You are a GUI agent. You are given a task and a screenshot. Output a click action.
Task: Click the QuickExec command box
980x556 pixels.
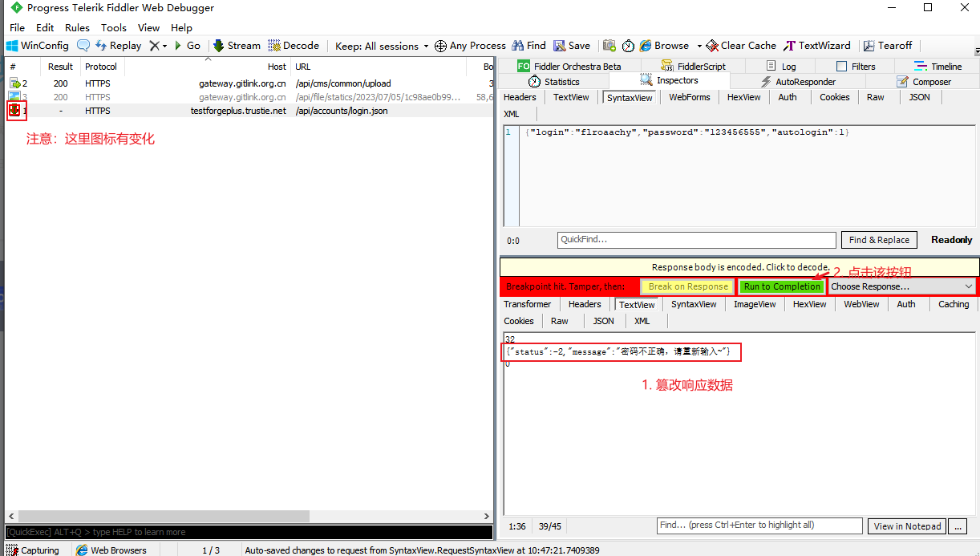tap(249, 532)
